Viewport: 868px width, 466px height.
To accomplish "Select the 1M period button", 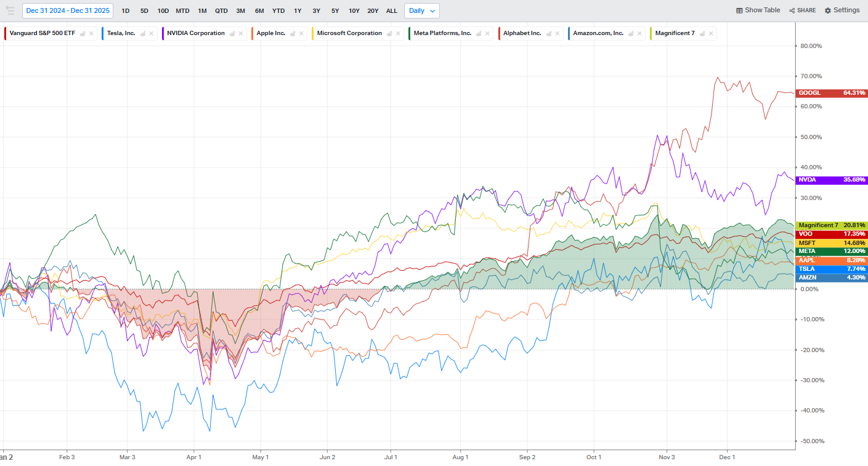I will coord(202,10).
